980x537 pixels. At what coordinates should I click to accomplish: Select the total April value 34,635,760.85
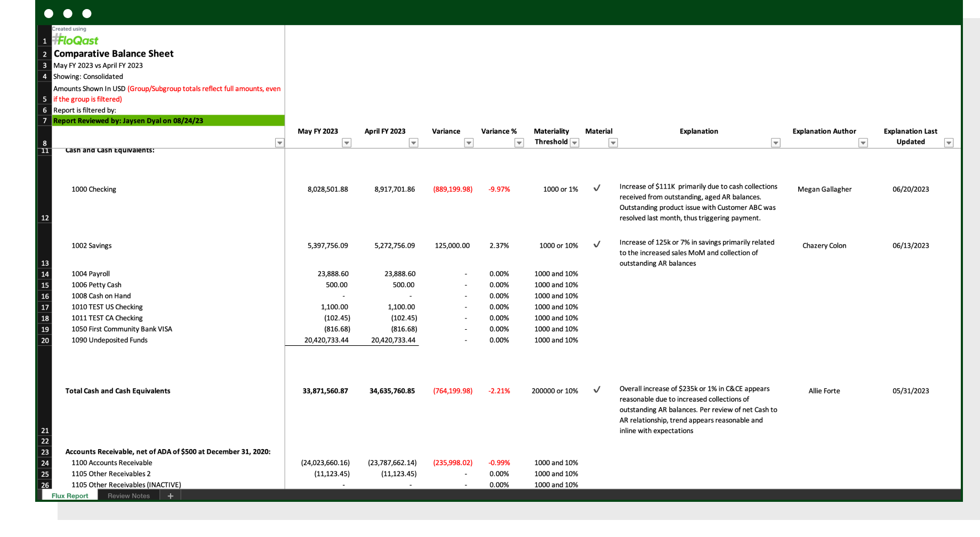pyautogui.click(x=392, y=391)
